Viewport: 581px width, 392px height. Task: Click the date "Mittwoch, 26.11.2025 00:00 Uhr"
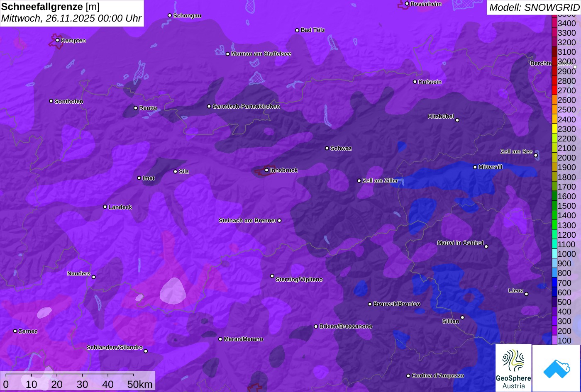[x=71, y=19]
